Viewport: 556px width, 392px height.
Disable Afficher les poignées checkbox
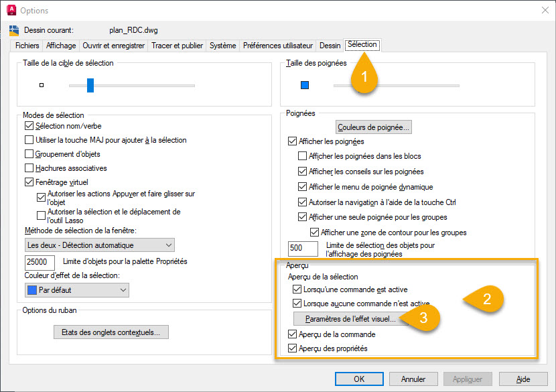(292, 141)
